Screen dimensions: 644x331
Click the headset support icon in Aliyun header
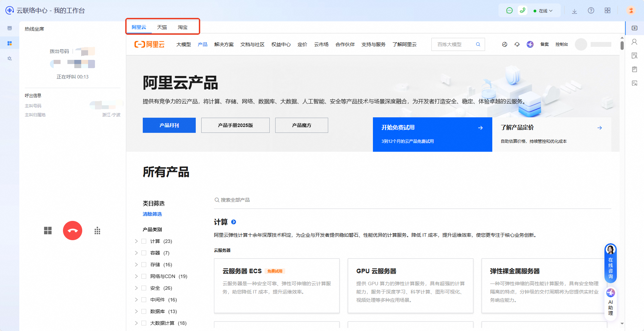(517, 44)
